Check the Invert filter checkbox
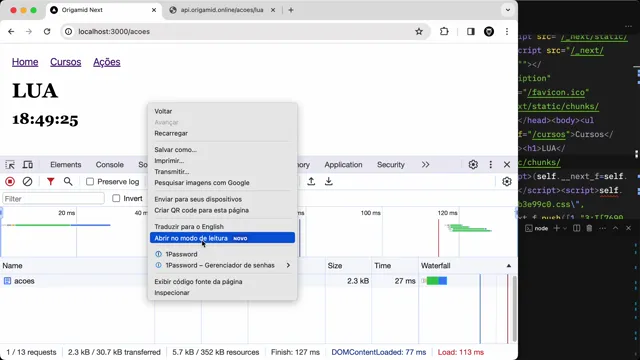This screenshot has height=360, width=640. tap(116, 198)
